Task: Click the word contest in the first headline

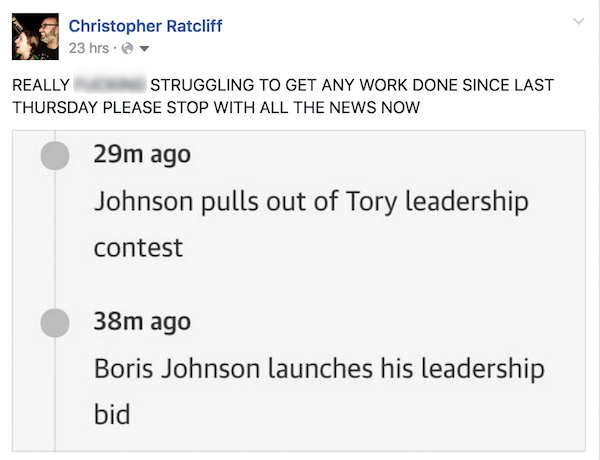Action: coord(138,247)
